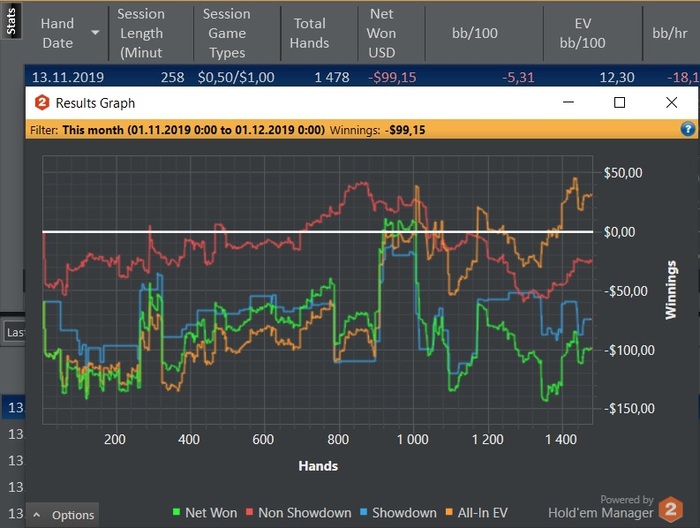
Task: Open the Hand Date column sort arrow
Action: 95,33
